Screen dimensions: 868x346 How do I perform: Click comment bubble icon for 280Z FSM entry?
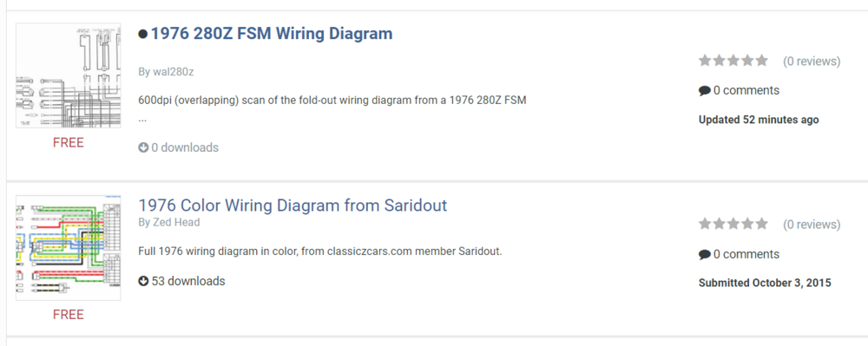tap(705, 91)
